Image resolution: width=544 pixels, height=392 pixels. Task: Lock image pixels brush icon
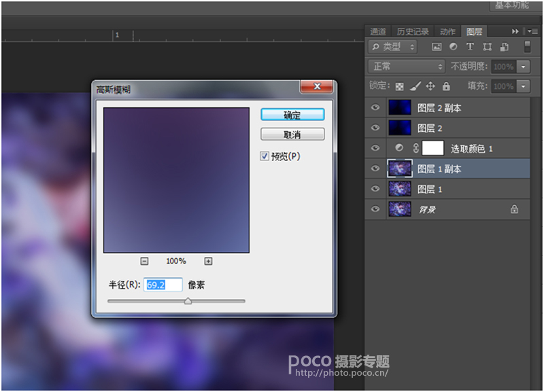pos(415,86)
